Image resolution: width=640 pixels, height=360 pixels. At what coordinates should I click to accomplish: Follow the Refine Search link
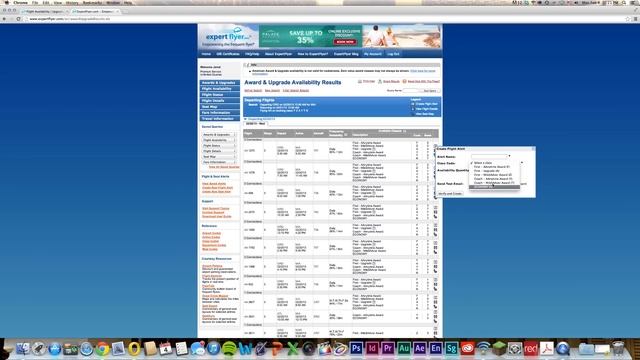click(x=253, y=91)
